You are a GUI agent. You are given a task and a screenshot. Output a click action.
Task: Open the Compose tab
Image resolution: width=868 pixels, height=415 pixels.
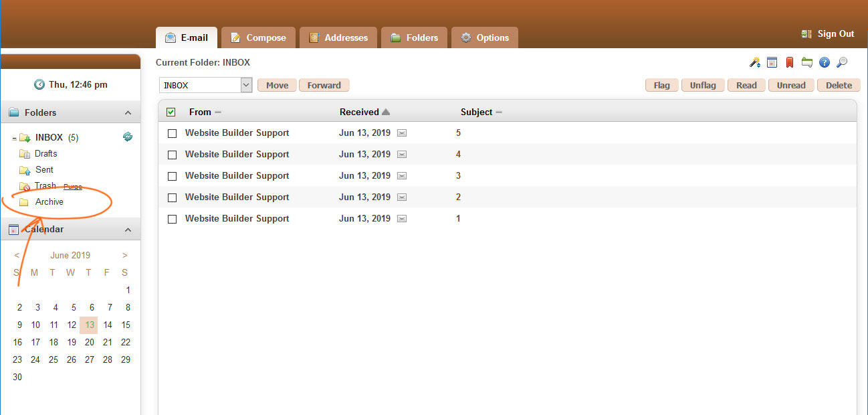(258, 37)
